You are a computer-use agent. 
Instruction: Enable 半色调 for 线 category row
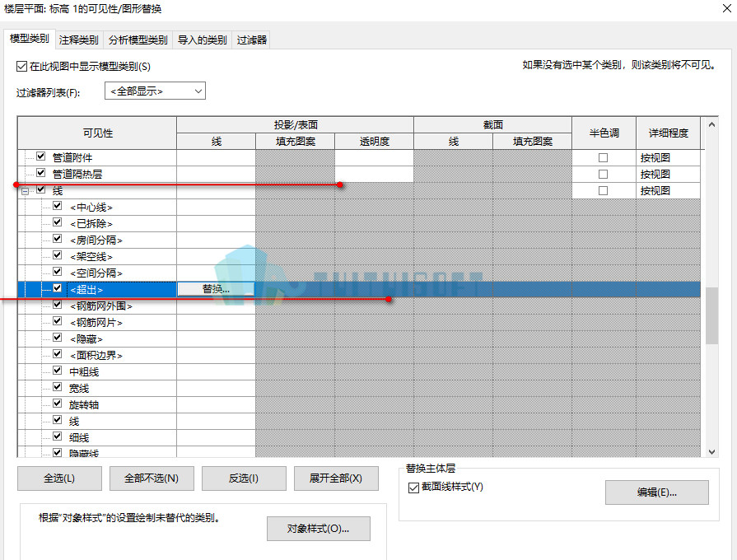point(603,190)
